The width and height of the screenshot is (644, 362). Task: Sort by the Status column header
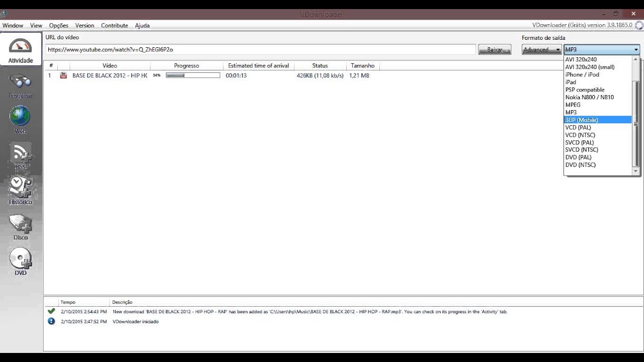coord(320,66)
